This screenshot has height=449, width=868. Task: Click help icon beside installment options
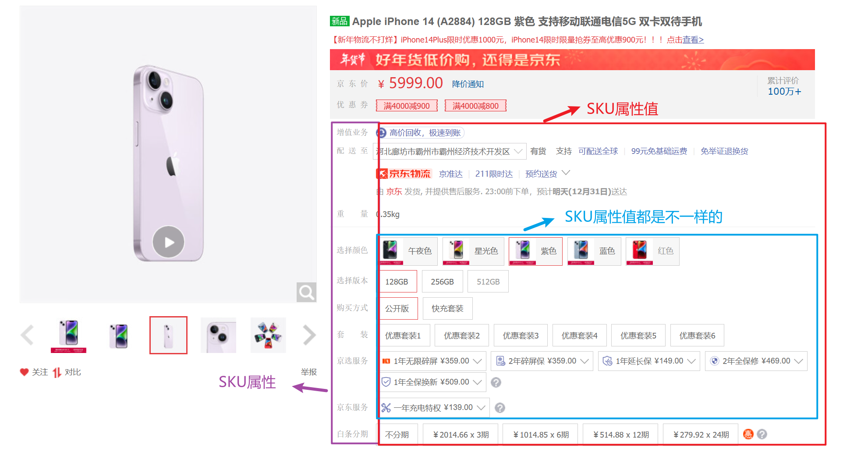click(762, 434)
